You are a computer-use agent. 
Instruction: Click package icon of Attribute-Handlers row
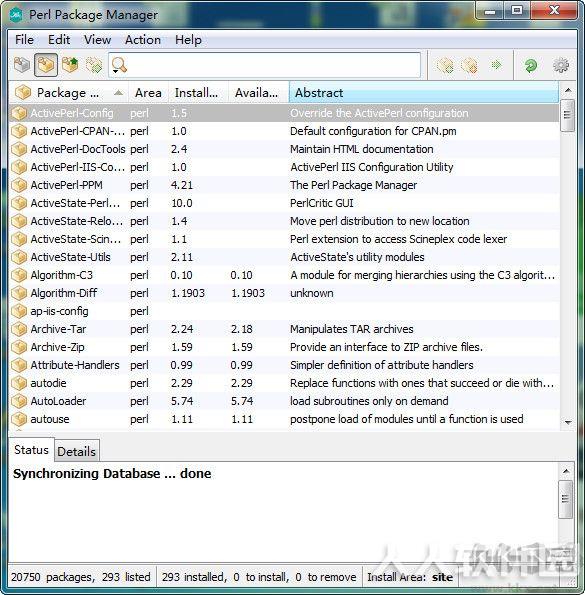coord(19,365)
